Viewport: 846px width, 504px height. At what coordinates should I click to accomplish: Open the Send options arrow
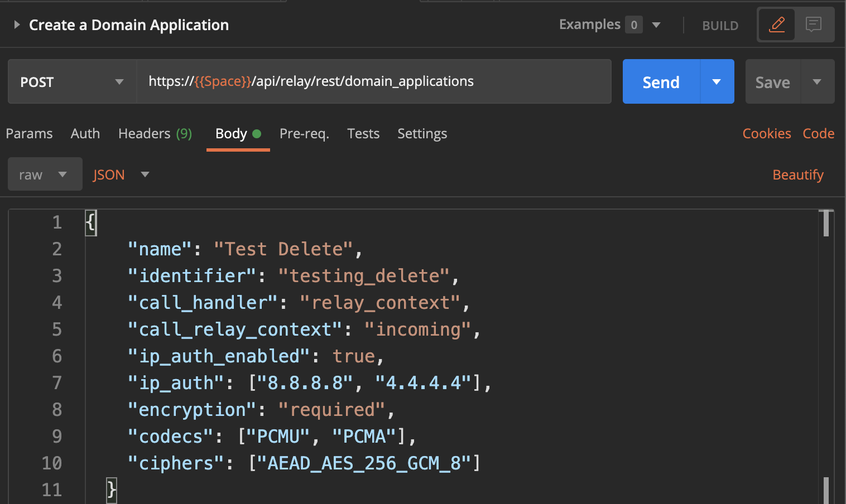pyautogui.click(x=717, y=82)
